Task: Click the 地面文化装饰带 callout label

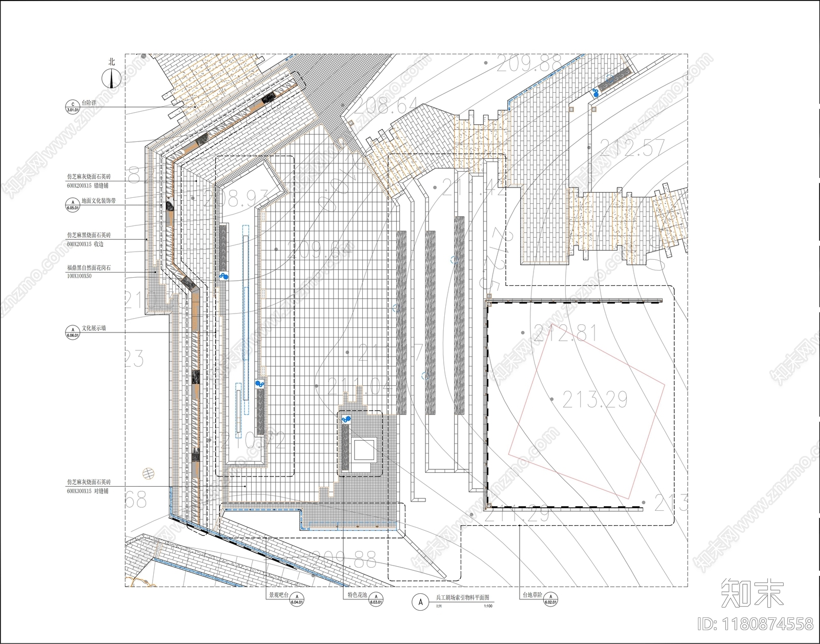Action: tap(99, 201)
